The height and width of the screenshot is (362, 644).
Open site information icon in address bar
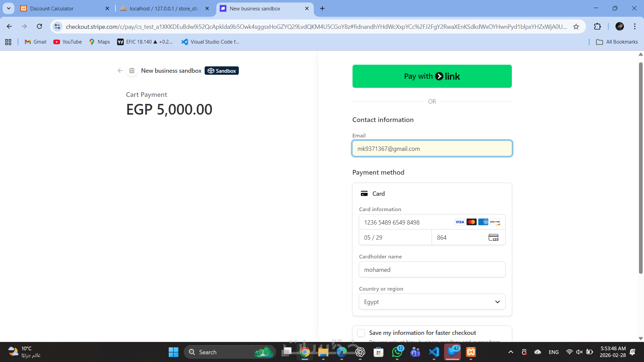57,26
